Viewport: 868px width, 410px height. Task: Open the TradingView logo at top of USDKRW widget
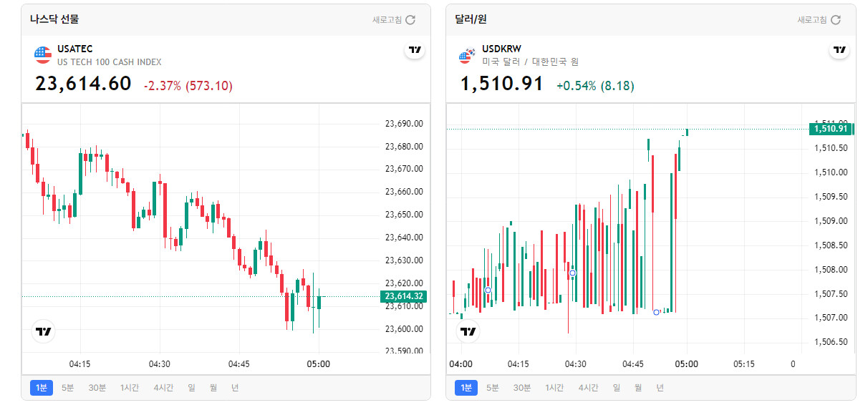pos(839,50)
